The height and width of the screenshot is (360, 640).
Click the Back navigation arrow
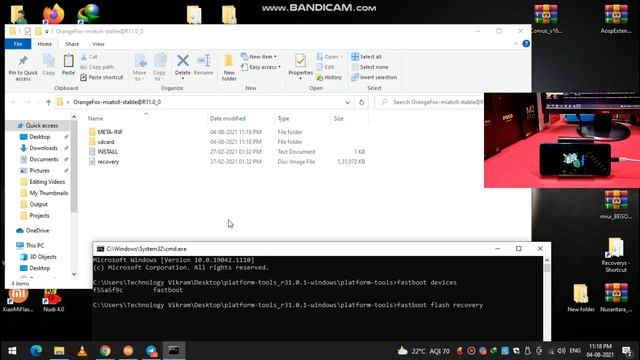[14, 102]
